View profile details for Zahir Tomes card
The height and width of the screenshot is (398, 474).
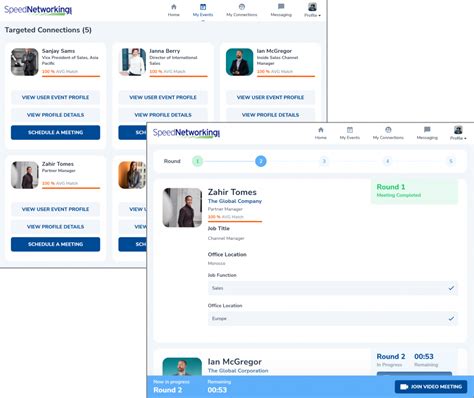coord(55,227)
